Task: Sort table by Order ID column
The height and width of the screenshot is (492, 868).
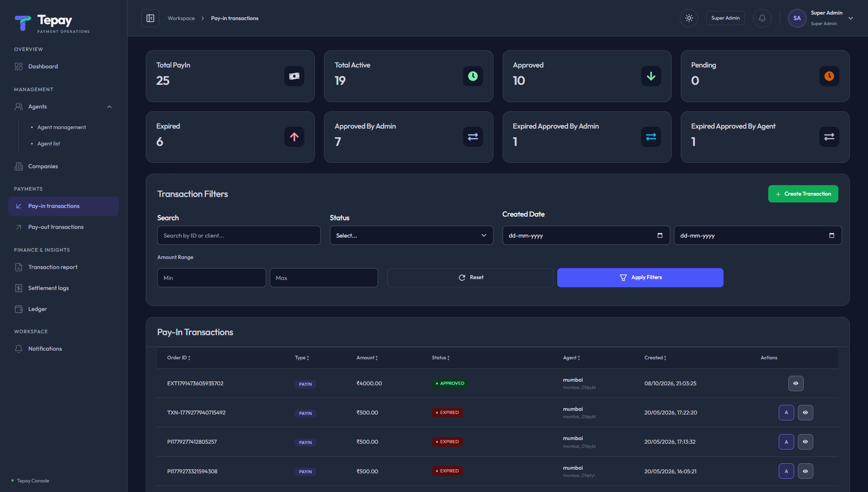Action: pyautogui.click(x=179, y=358)
